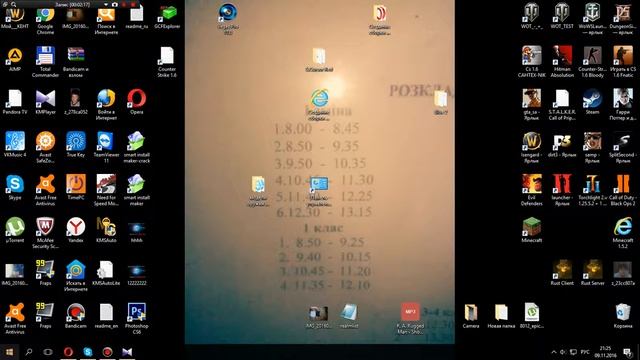The image size is (640, 360).
Task: Open AIMP music player shortcut
Action: pyautogui.click(x=15, y=60)
